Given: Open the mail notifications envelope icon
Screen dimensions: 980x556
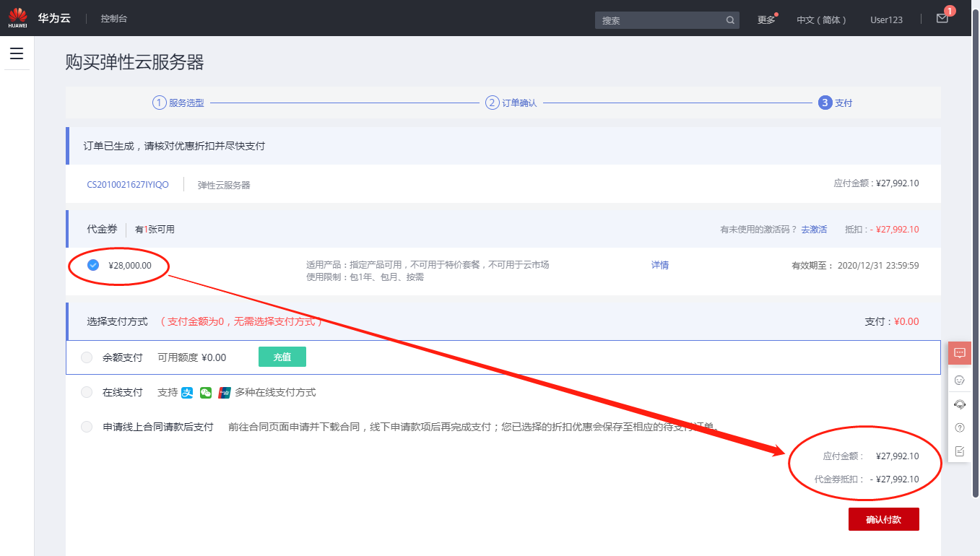Looking at the screenshot, I should pos(942,19).
